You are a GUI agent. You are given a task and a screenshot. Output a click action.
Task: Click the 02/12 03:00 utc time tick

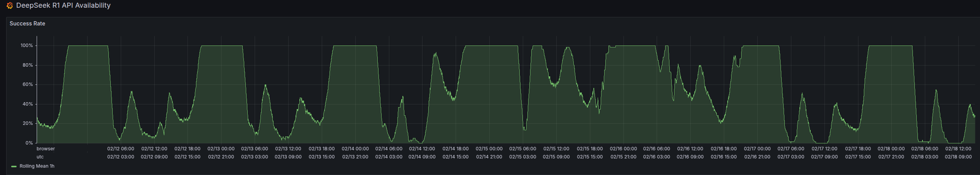pos(121,157)
